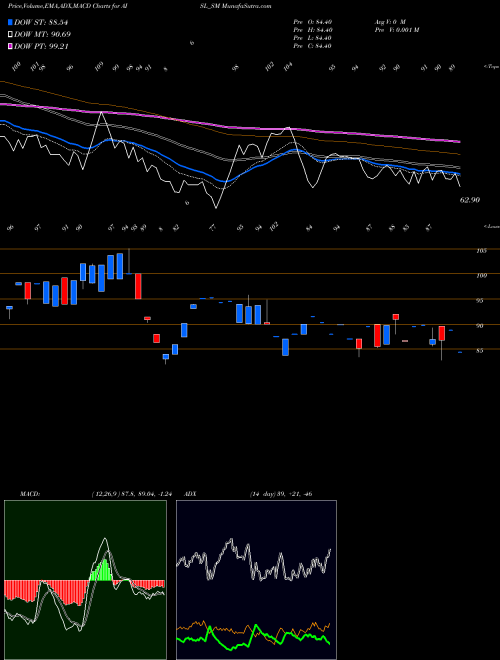500x660 pixels.
Task: Click the '<Lows' row label
Action: tap(492, 226)
